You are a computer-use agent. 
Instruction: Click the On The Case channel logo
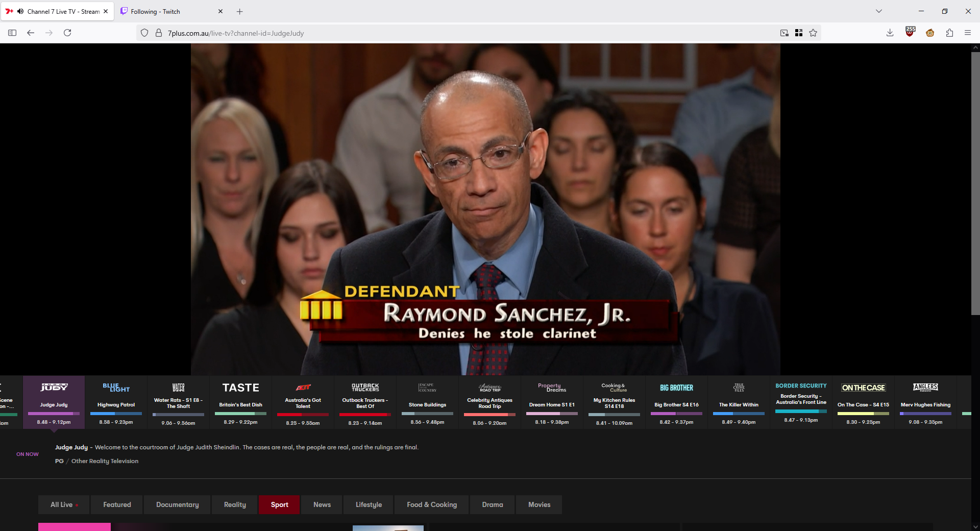(x=864, y=388)
